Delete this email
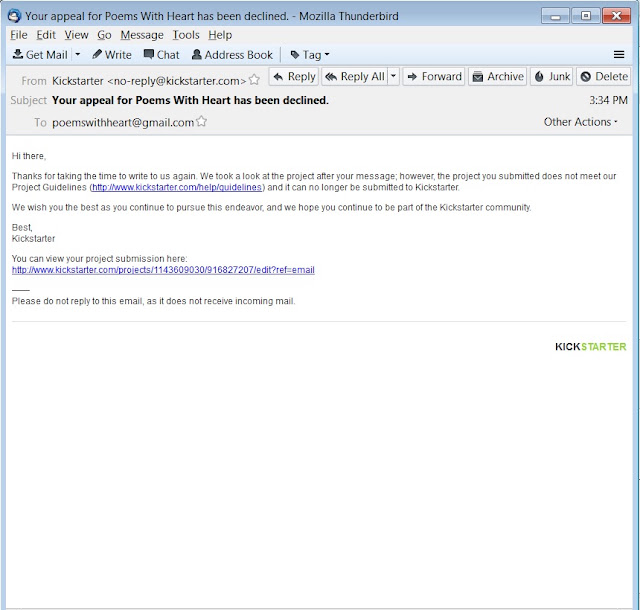 [x=603, y=76]
